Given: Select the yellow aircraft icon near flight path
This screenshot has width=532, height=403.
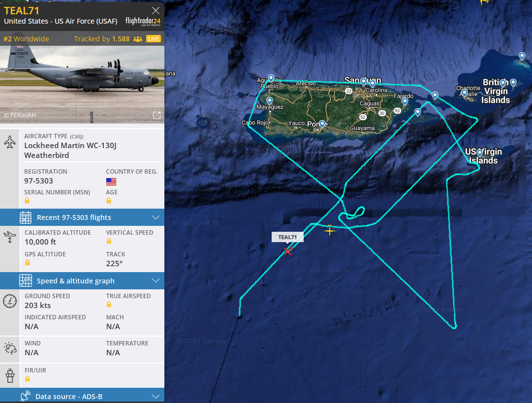Looking at the screenshot, I should (x=329, y=230).
